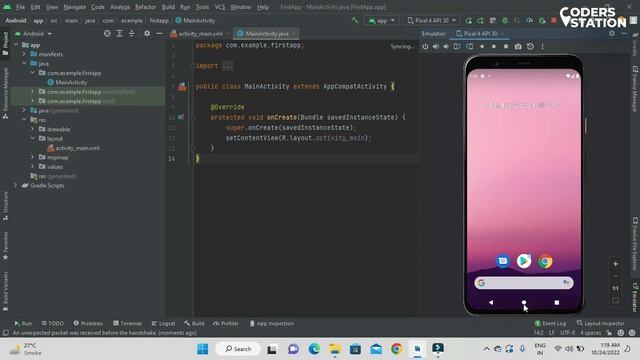640x360 pixels.
Task: Expand com.example.firstapp androidTest package
Action: point(32,91)
